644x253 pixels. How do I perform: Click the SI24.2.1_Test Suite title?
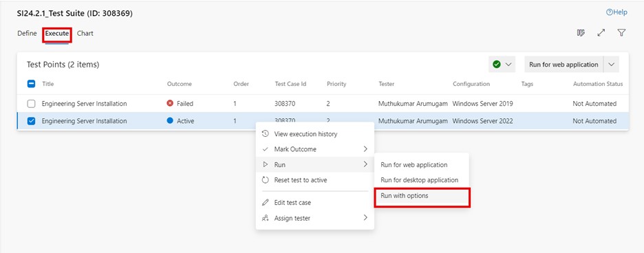pyautogui.click(x=75, y=14)
